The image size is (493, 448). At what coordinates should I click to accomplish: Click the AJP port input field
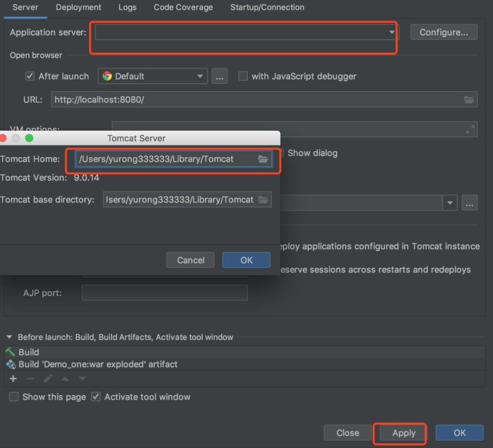[164, 293]
